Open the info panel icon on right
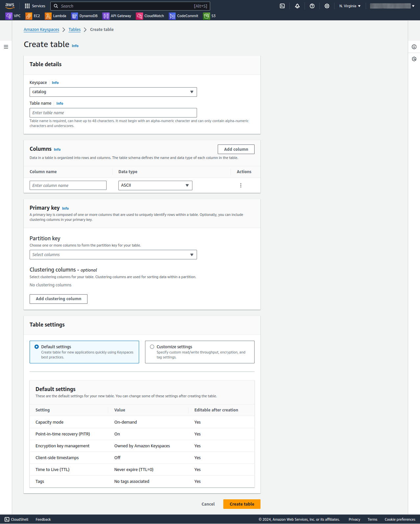This screenshot has width=420, height=524. 414,47
